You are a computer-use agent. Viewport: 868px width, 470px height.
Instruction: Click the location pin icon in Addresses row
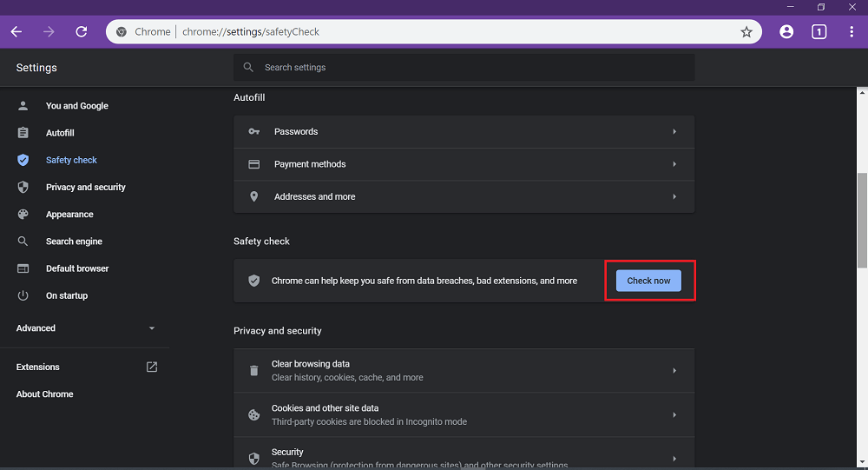[x=254, y=196]
